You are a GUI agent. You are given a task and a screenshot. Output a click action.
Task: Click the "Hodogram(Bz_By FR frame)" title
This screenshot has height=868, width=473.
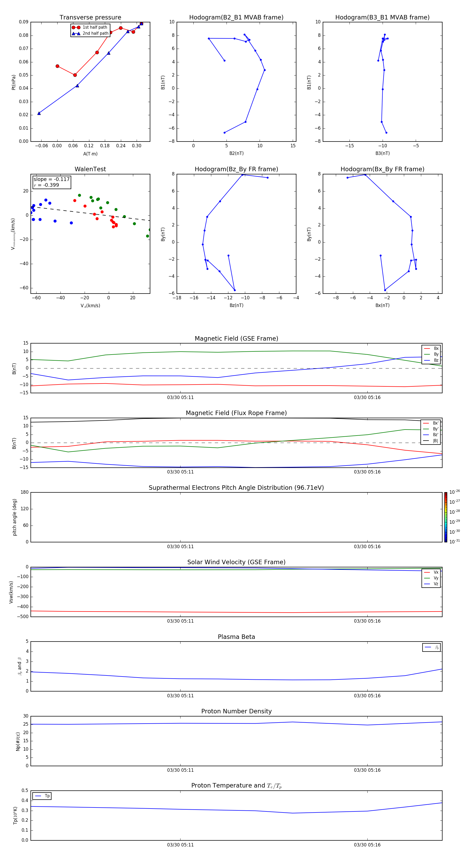[x=236, y=169]
